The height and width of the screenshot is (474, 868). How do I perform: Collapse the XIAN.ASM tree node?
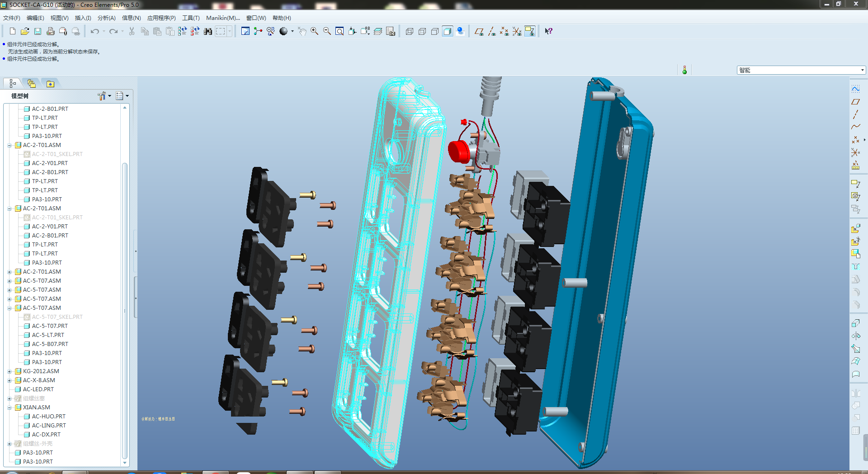[9, 408]
